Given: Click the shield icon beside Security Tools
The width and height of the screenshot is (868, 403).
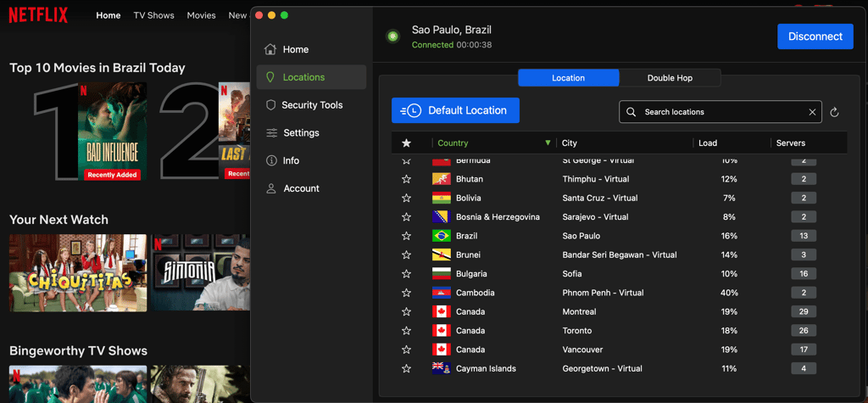Looking at the screenshot, I should (x=270, y=104).
